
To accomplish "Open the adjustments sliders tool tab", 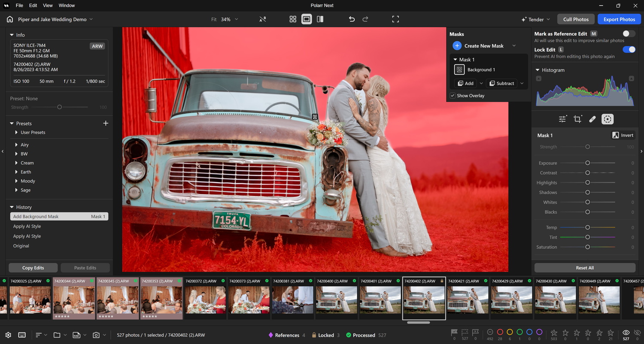I will click(562, 119).
